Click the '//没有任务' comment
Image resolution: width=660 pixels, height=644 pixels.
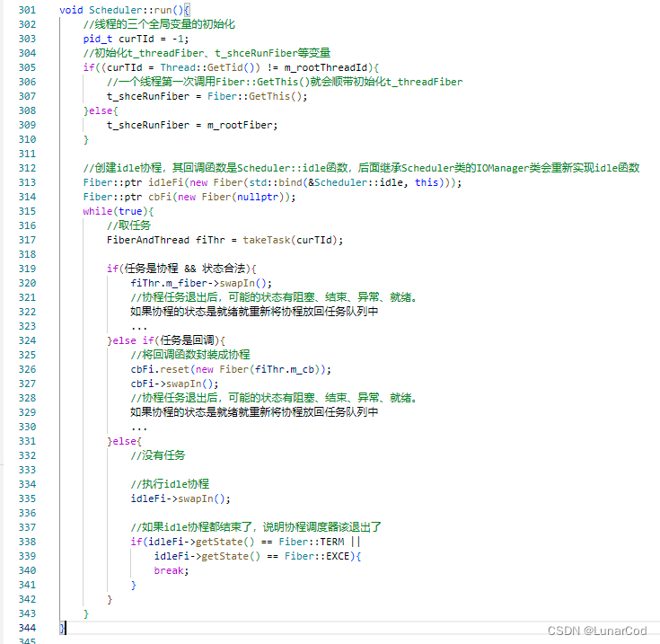point(158,455)
